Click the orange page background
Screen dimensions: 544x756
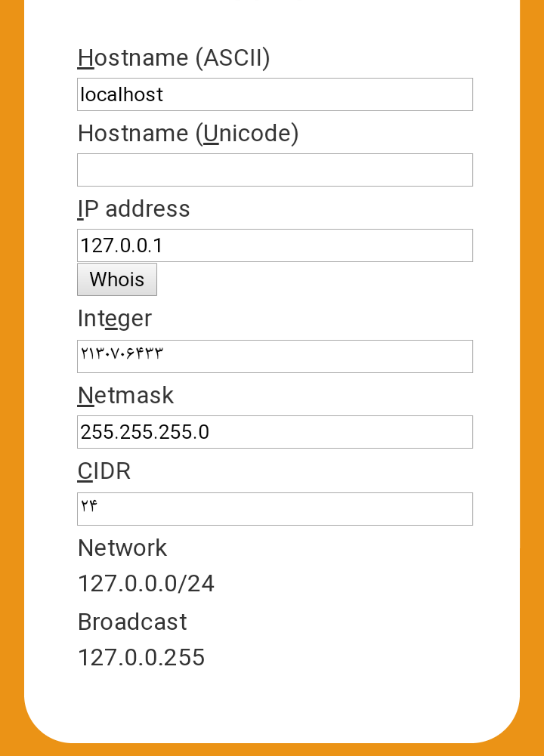click(11, 378)
